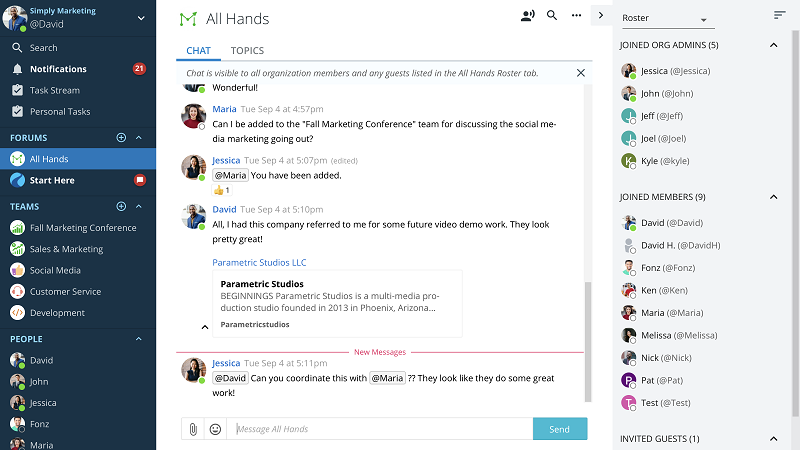Dismiss the chat visibility notice banner
Viewport: 800px width, 450px height.
[581, 73]
